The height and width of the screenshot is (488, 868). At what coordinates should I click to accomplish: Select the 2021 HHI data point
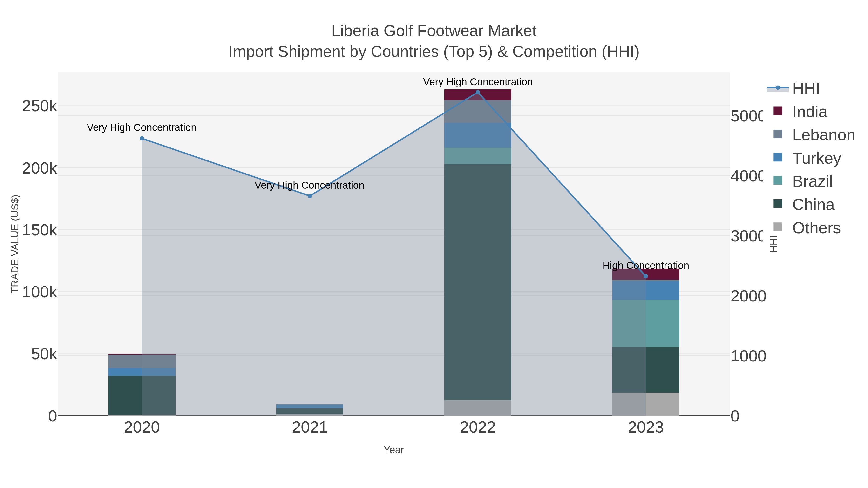310,196
